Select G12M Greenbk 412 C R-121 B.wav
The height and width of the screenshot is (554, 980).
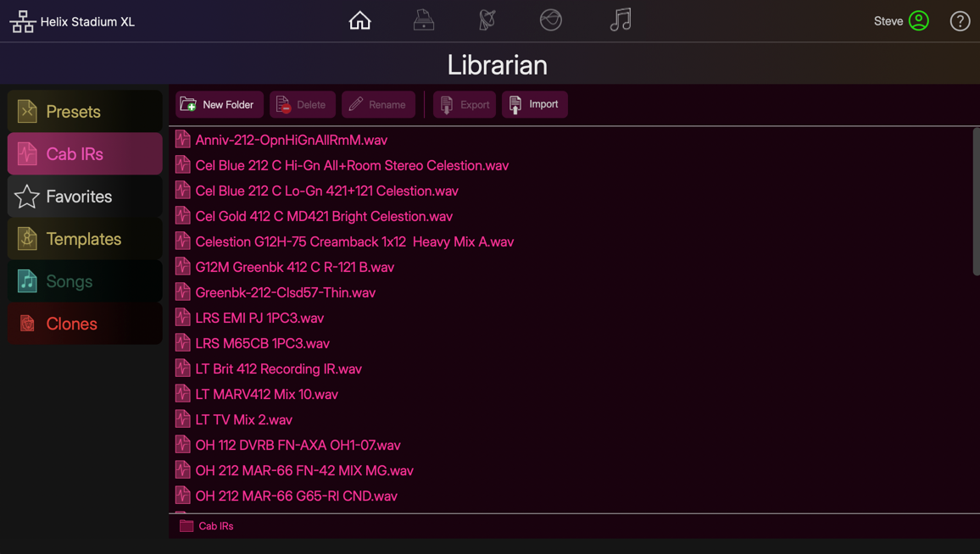pos(294,268)
